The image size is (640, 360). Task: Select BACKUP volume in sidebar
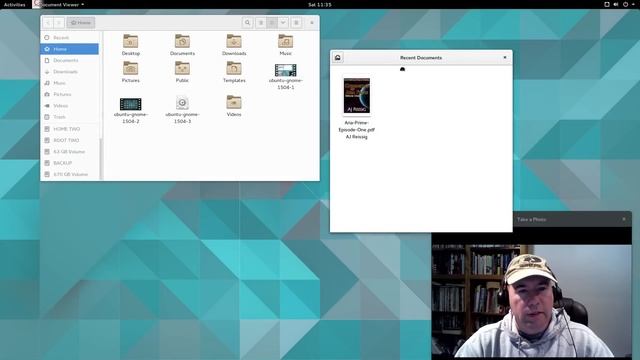[x=69, y=163]
